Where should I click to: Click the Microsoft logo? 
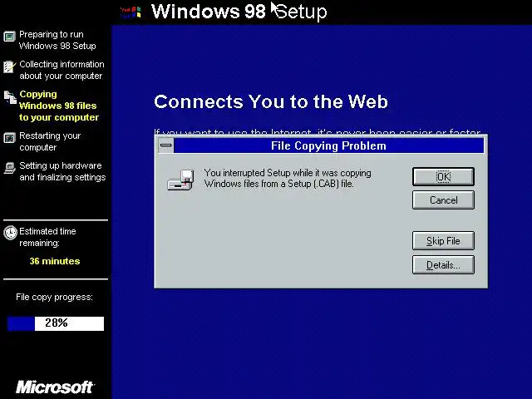[55, 387]
